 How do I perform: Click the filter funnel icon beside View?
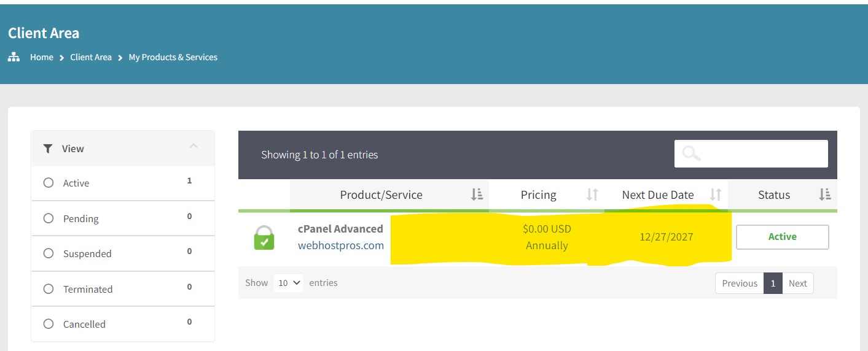coord(48,148)
